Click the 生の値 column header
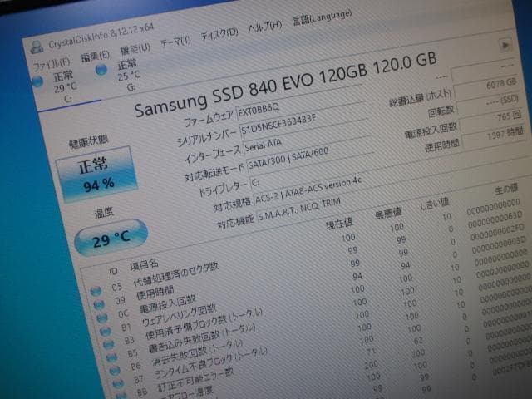Image resolution: width=532 pixels, height=399 pixels. pyautogui.click(x=506, y=189)
